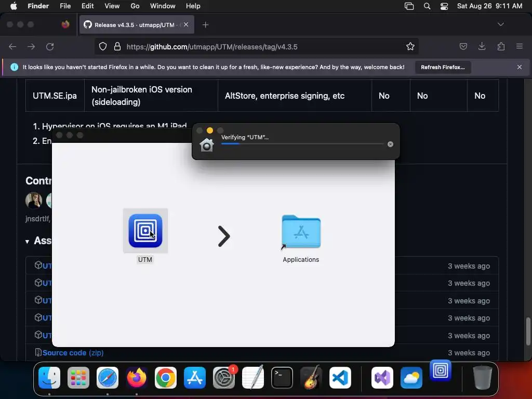Expand the list all tabs dropdown
This screenshot has height=399, width=532.
pyautogui.click(x=501, y=24)
